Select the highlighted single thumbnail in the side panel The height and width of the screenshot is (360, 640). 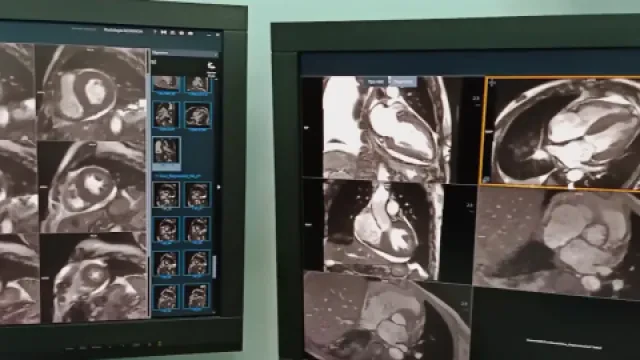[x=167, y=152]
